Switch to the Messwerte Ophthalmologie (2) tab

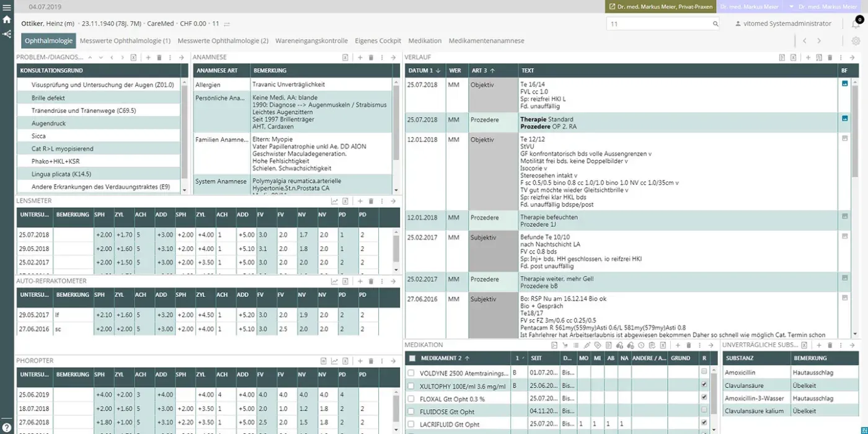coord(223,41)
